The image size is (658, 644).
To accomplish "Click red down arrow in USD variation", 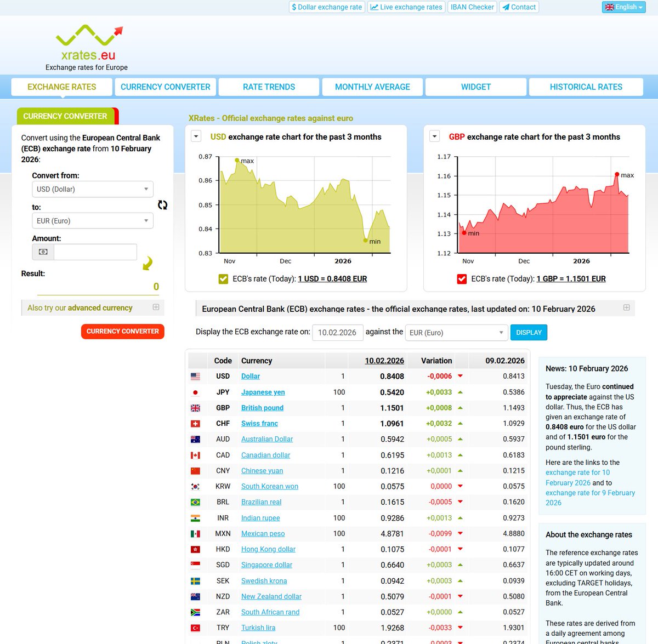I will (460, 376).
